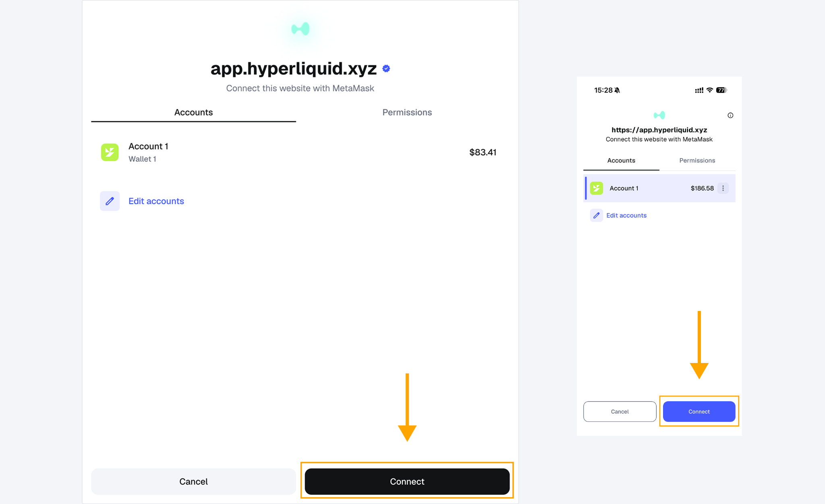Click the blue verified badge next to app.hyperliquid.xyz
This screenshot has width=825, height=504.
click(x=386, y=68)
